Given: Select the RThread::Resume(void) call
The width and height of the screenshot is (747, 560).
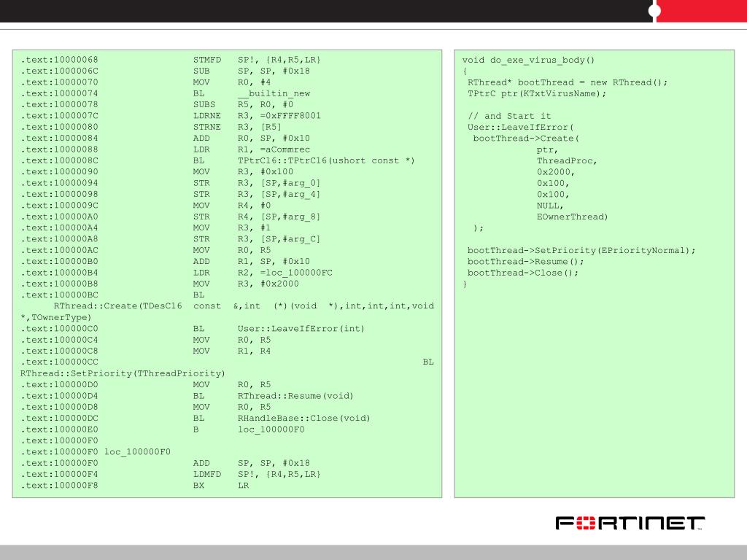Looking at the screenshot, I should click(295, 396).
